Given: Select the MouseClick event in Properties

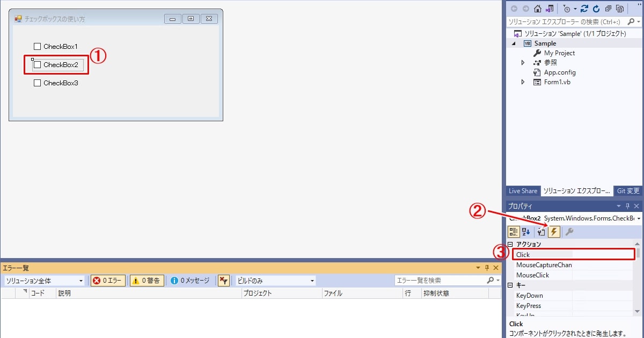Looking at the screenshot, I should 574,275.
